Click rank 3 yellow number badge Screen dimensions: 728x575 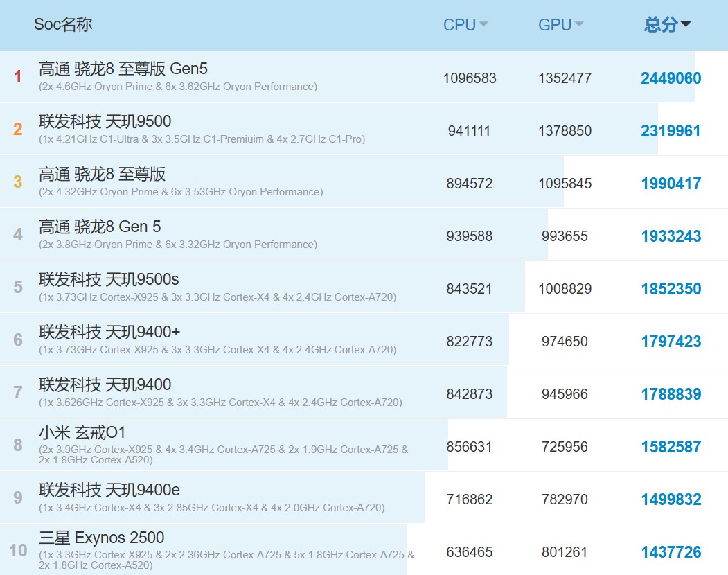(18, 182)
